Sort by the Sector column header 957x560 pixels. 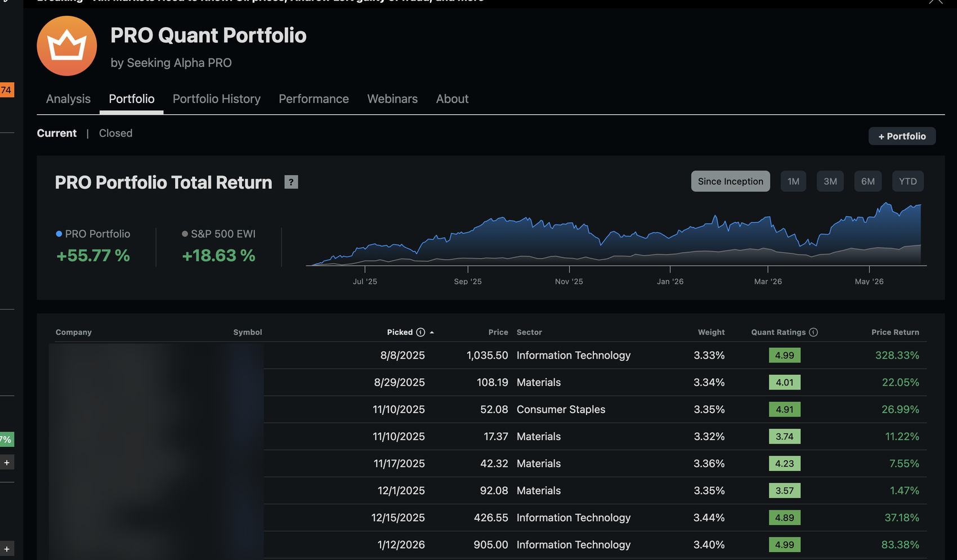(529, 332)
